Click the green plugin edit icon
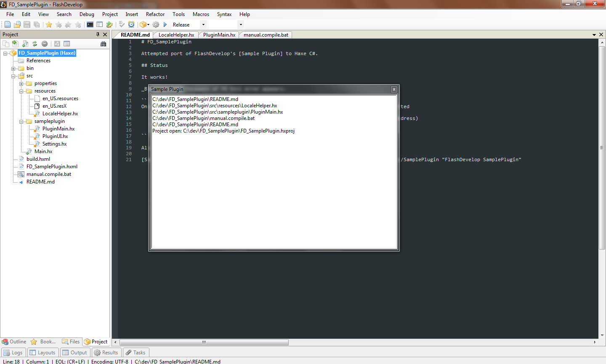 point(109,24)
